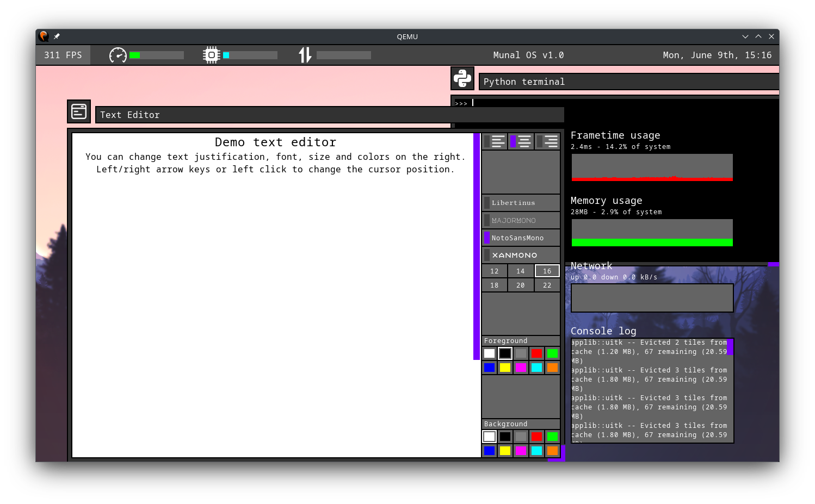The image size is (815, 504).
Task: Pick green foreground color
Action: [553, 353]
